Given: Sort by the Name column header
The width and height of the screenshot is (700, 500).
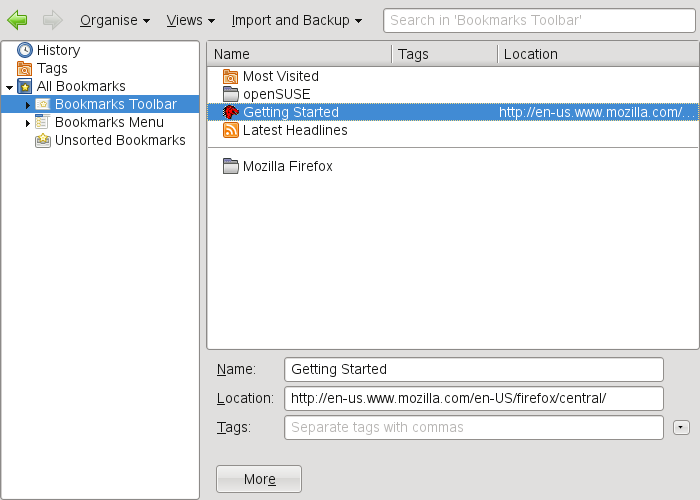Looking at the screenshot, I should point(300,54).
